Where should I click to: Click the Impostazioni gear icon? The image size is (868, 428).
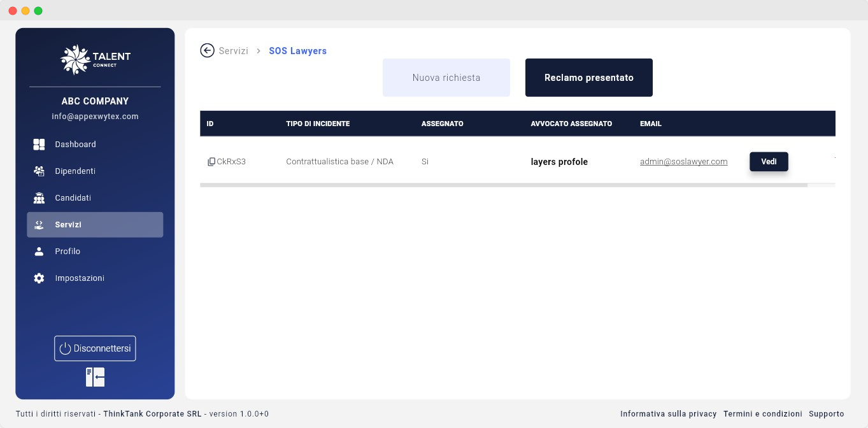pos(39,278)
